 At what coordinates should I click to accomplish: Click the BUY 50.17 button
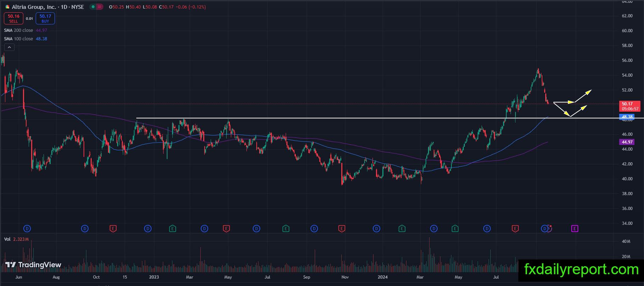[x=45, y=18]
